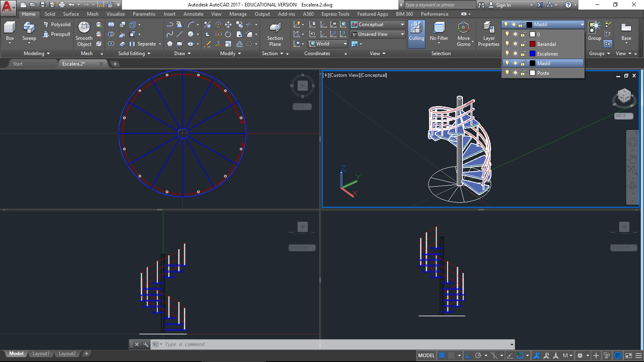
Task: Click the Move Gizmo icon
Action: 463,28
